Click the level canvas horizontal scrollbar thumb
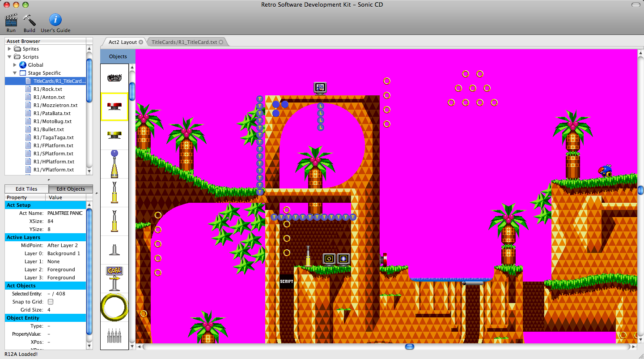This screenshot has height=359, width=644. pyautogui.click(x=409, y=347)
